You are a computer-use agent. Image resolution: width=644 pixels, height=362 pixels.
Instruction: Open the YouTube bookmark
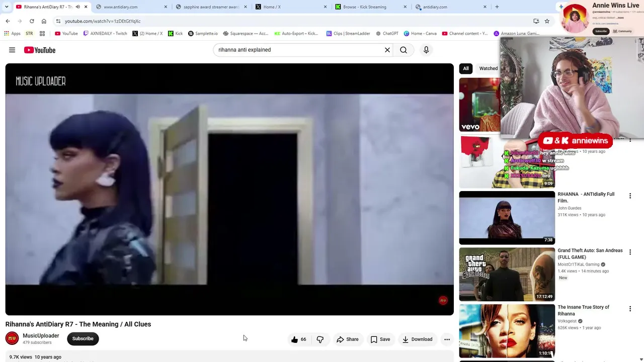(66, 34)
